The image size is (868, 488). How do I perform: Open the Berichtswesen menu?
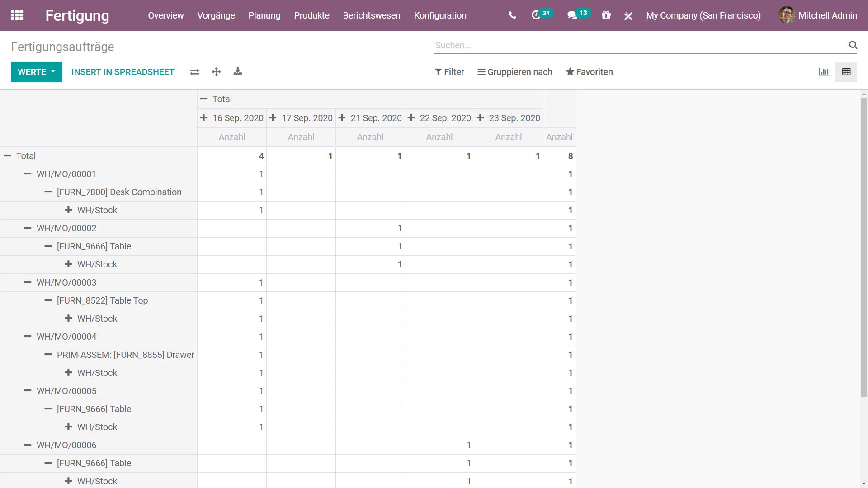pos(371,15)
